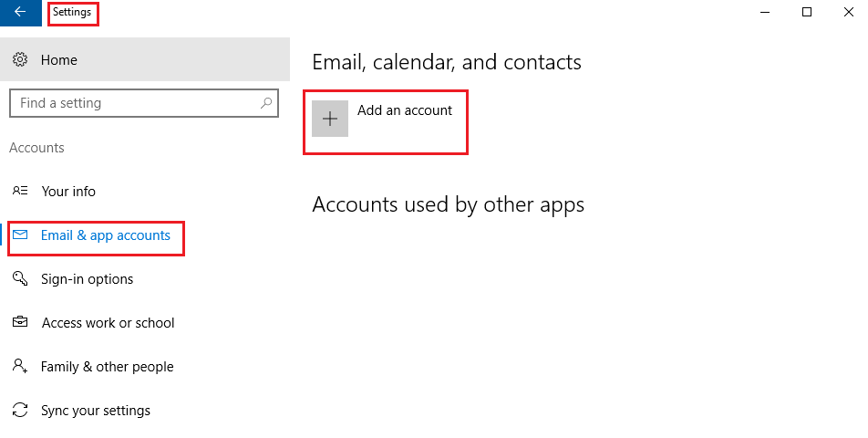Screen dimensions: 868x438
Task: Click the search magnifier icon
Action: click(x=266, y=103)
